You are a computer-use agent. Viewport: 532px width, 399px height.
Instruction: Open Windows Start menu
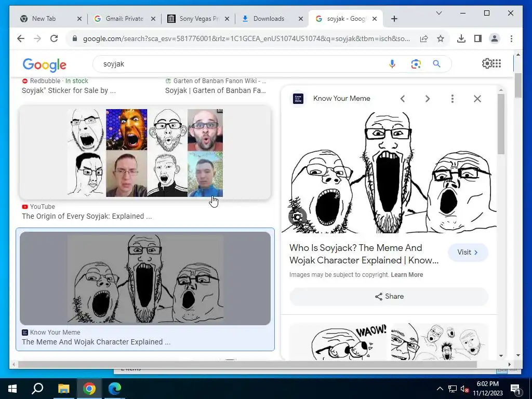(x=12, y=389)
